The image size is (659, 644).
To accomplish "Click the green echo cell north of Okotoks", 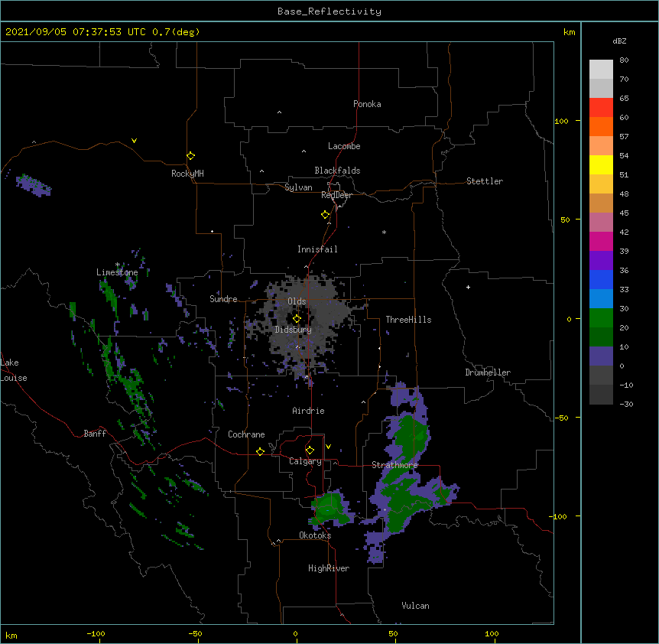I will tap(331, 509).
